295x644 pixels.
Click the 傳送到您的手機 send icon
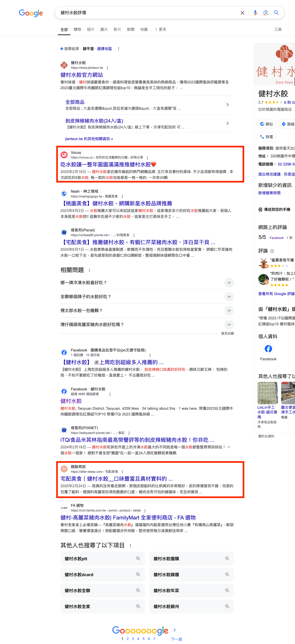click(260, 209)
